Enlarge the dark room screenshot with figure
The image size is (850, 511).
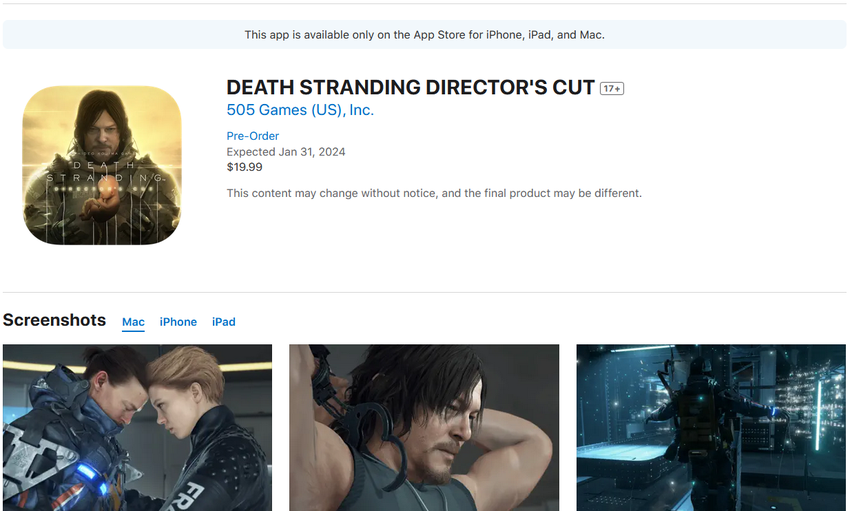[711, 428]
